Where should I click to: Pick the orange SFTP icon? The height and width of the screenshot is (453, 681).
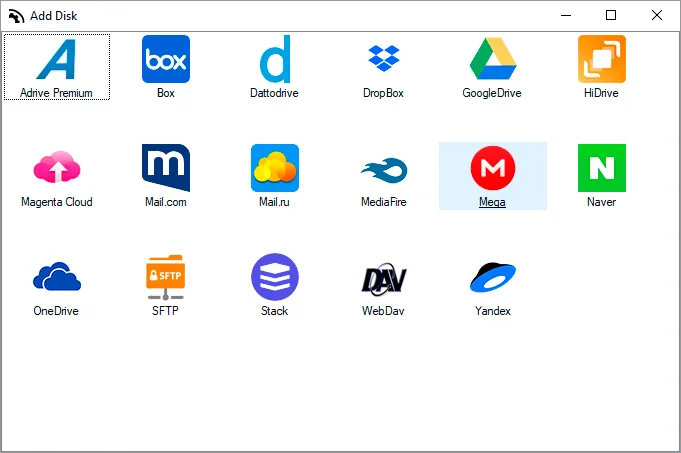pyautogui.click(x=165, y=277)
